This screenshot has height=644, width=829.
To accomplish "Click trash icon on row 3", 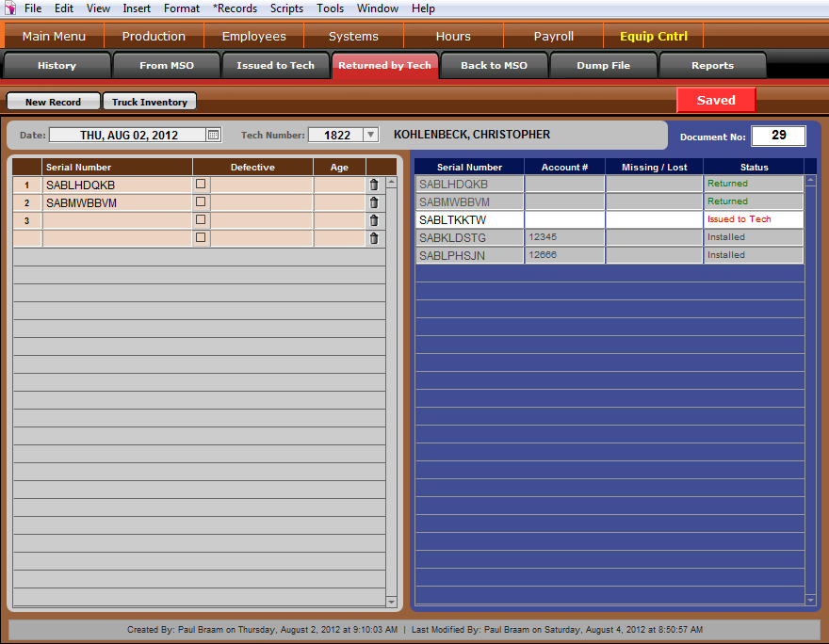I will [x=374, y=220].
